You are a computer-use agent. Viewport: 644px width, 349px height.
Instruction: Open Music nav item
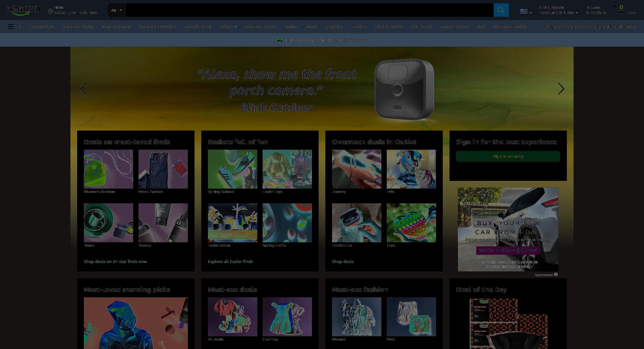coord(311,27)
